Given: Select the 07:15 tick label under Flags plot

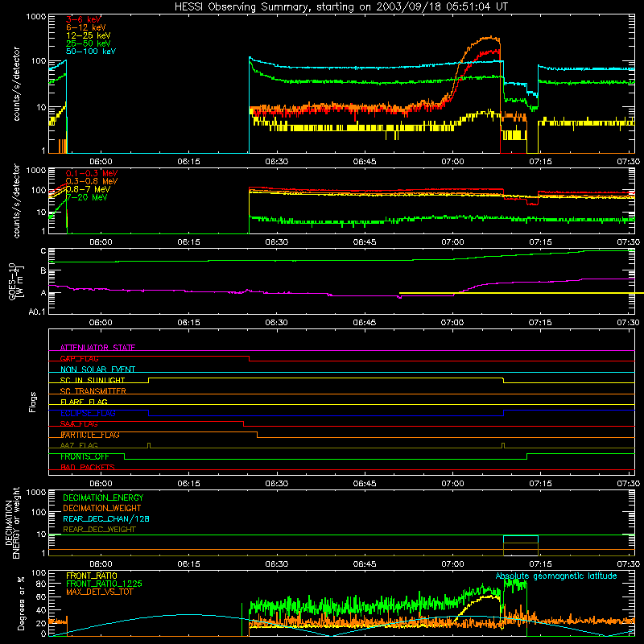Looking at the screenshot, I should tap(540, 484).
